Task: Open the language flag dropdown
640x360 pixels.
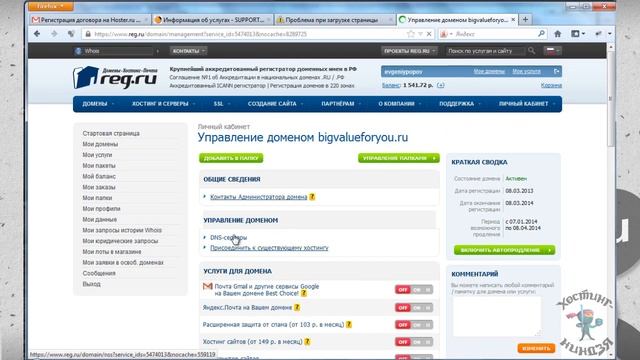Action: 553,51
